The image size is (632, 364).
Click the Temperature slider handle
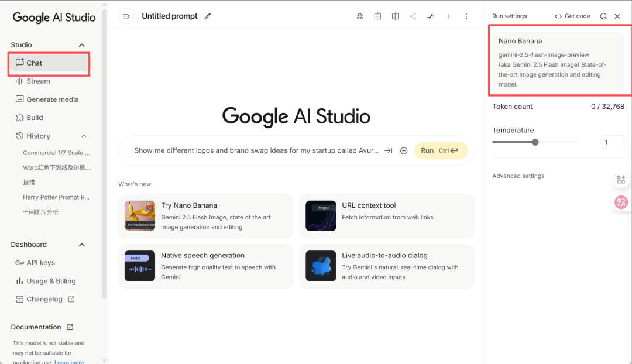[x=535, y=142]
